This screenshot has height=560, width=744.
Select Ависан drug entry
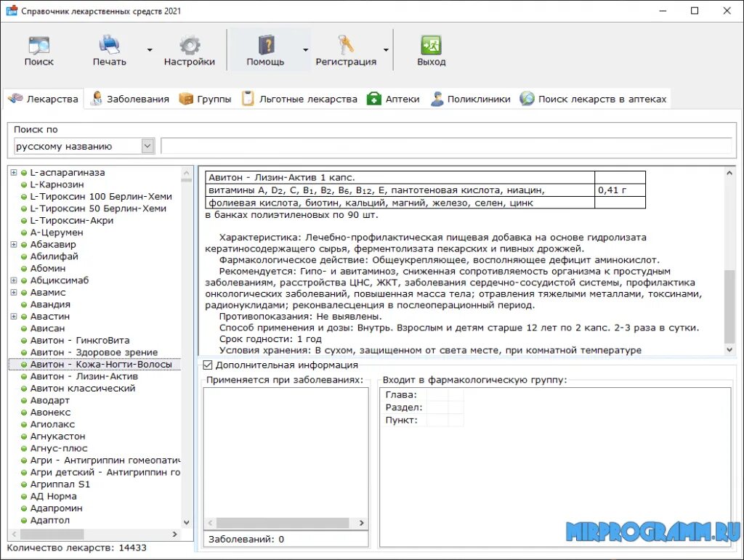tap(47, 328)
